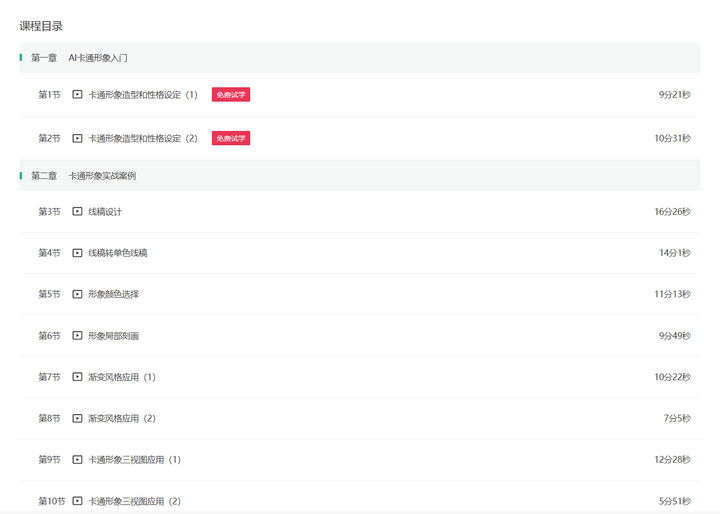
Task: Click duration 9分21秒
Action: (x=675, y=95)
